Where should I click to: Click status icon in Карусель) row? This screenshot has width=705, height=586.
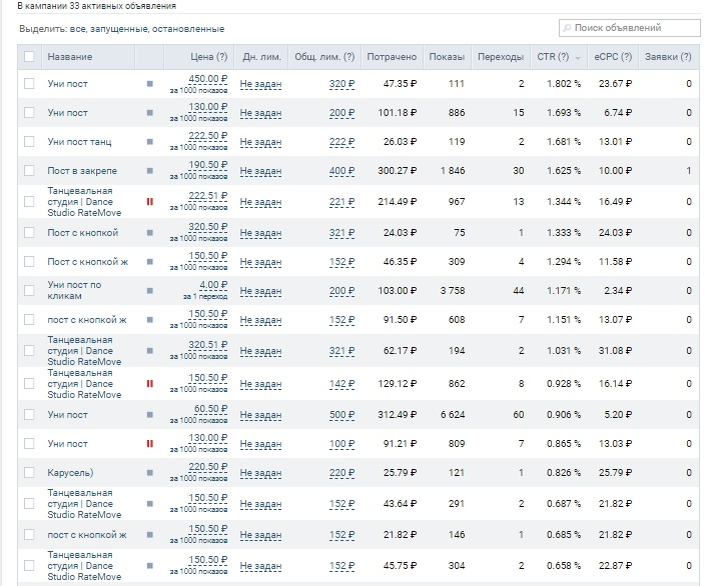(x=150, y=473)
